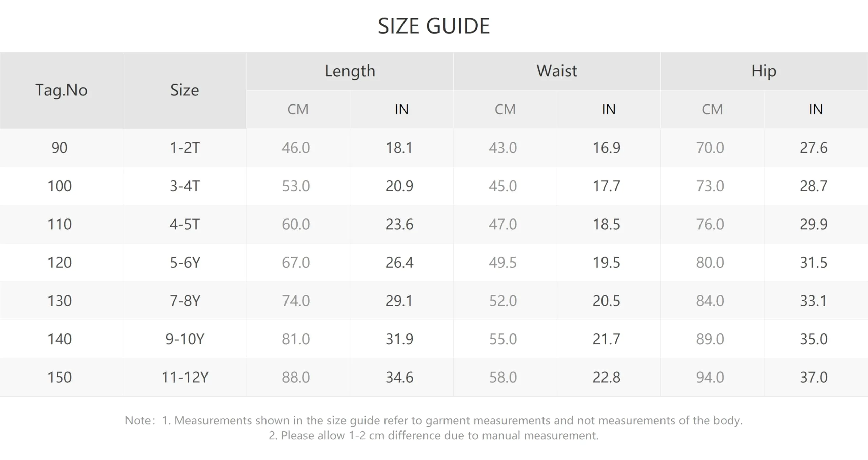868x460 pixels.
Task: Select the Tag.No column header
Action: [61, 90]
